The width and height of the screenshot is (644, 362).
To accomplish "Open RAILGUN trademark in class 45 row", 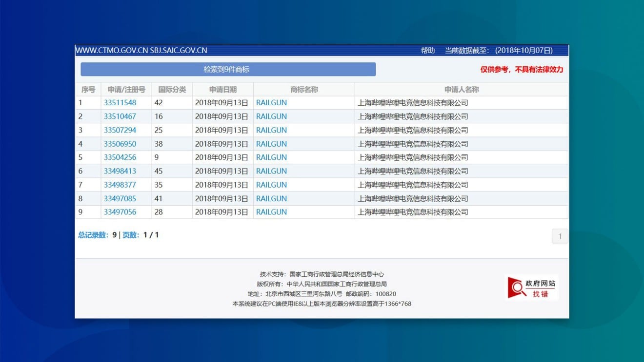I will 271,171.
